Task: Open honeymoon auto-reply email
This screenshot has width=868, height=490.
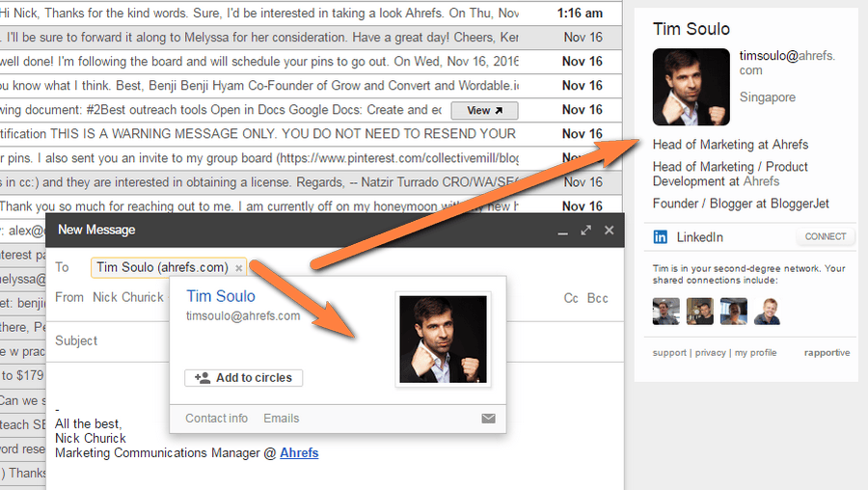Action: (x=310, y=206)
